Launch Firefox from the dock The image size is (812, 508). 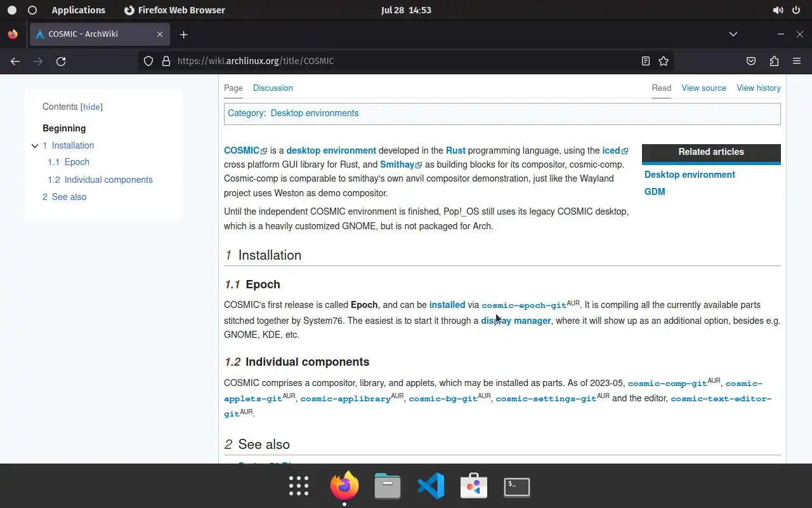coord(344,486)
